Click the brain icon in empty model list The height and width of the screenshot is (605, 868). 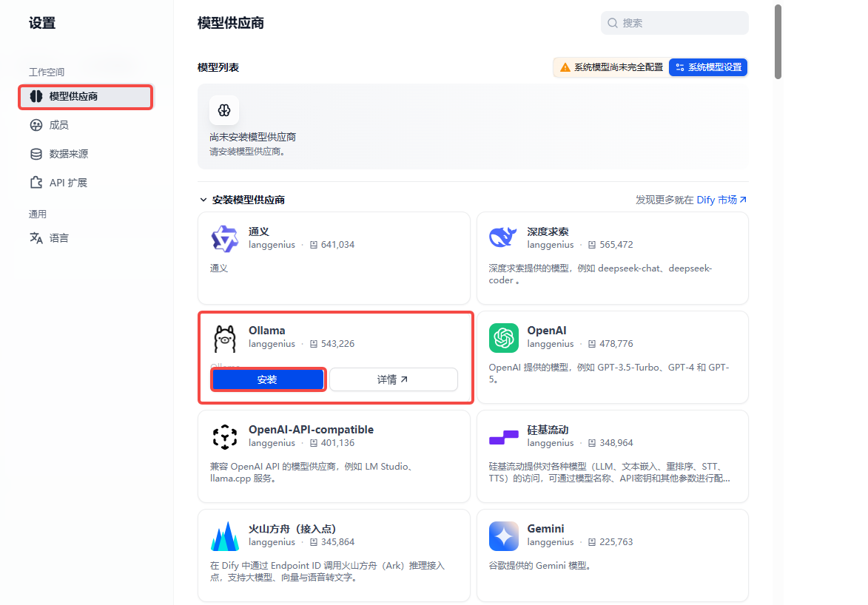[x=224, y=110]
